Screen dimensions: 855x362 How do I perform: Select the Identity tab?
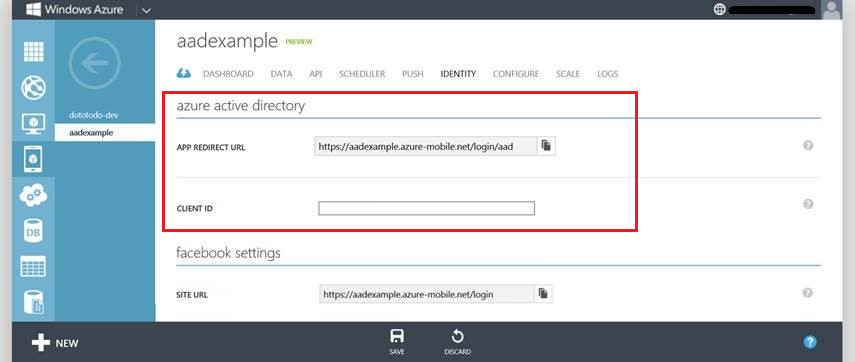[x=458, y=74]
